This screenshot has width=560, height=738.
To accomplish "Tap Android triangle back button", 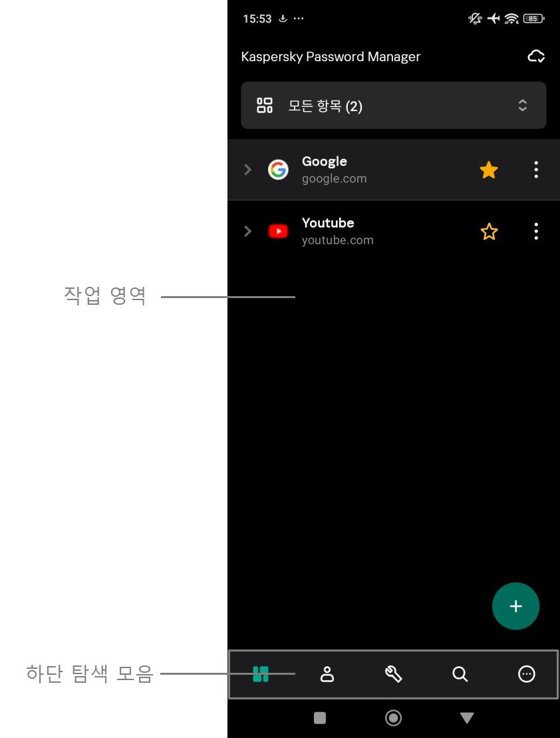I will tap(467, 718).
